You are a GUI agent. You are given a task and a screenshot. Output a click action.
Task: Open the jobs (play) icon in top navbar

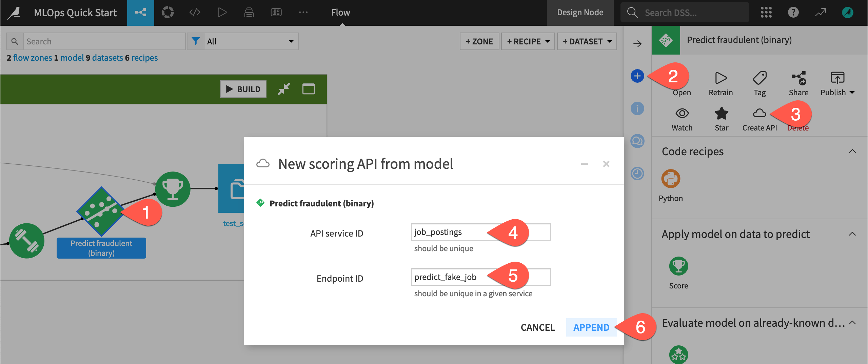tap(222, 12)
